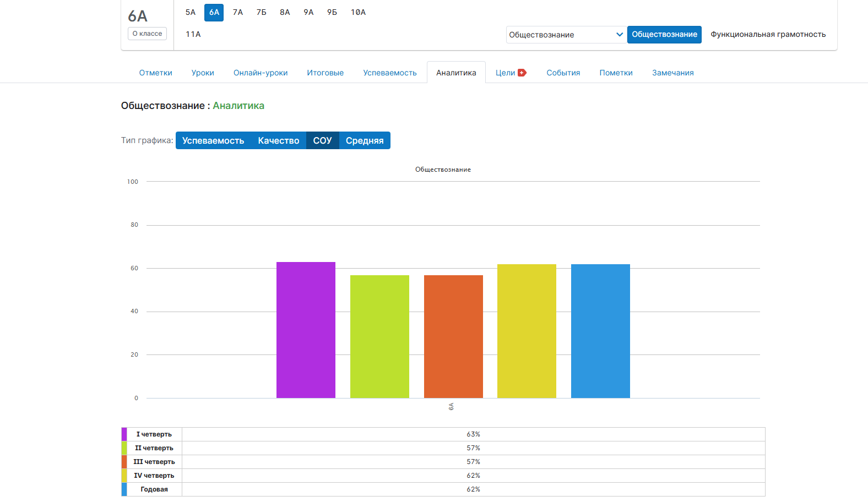This screenshot has height=502, width=868.
Task: Go to the Уроки tab
Action: tap(203, 73)
